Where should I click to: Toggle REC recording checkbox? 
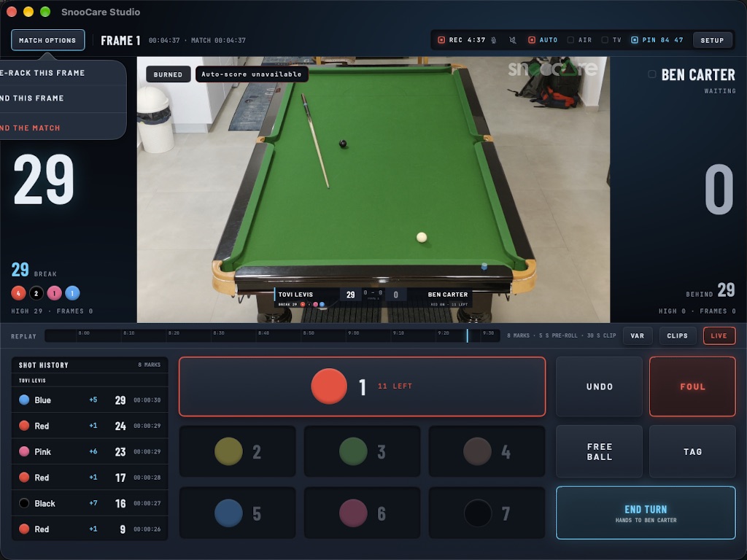pyautogui.click(x=441, y=40)
